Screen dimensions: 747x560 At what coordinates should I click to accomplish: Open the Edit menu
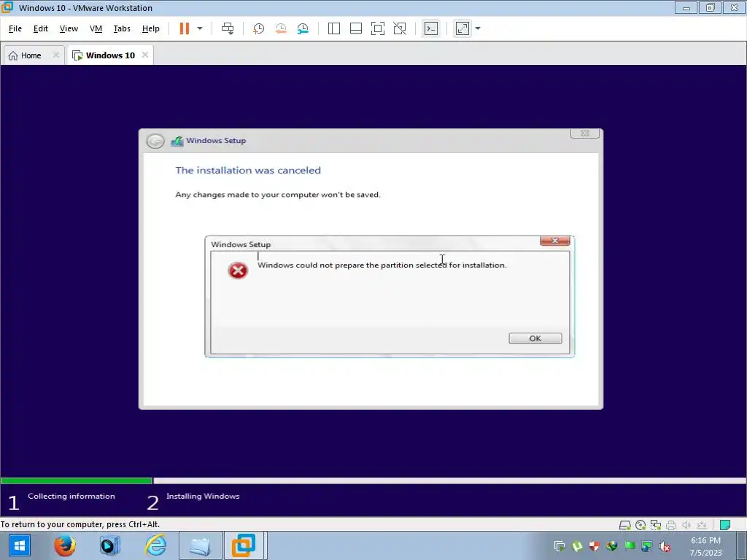tap(41, 28)
